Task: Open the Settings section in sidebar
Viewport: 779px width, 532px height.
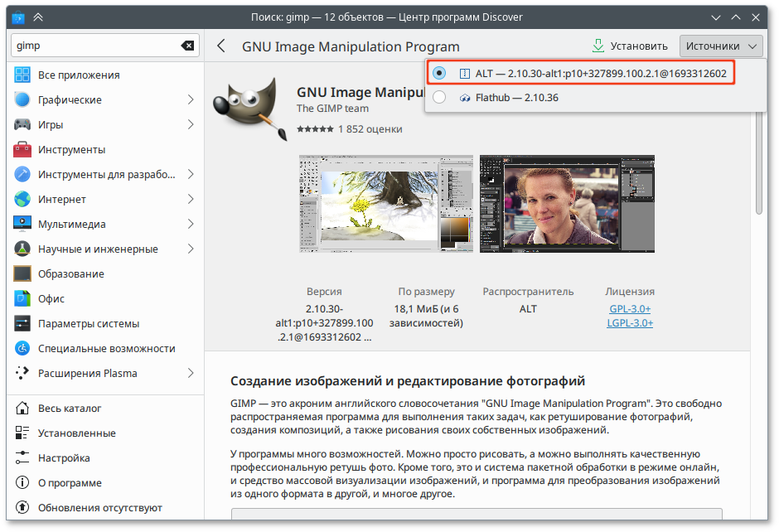Action: [64, 458]
